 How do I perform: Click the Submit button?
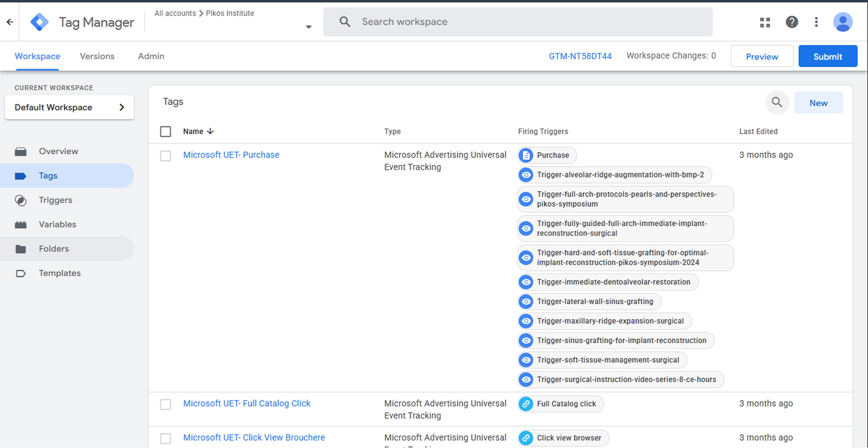tap(827, 56)
